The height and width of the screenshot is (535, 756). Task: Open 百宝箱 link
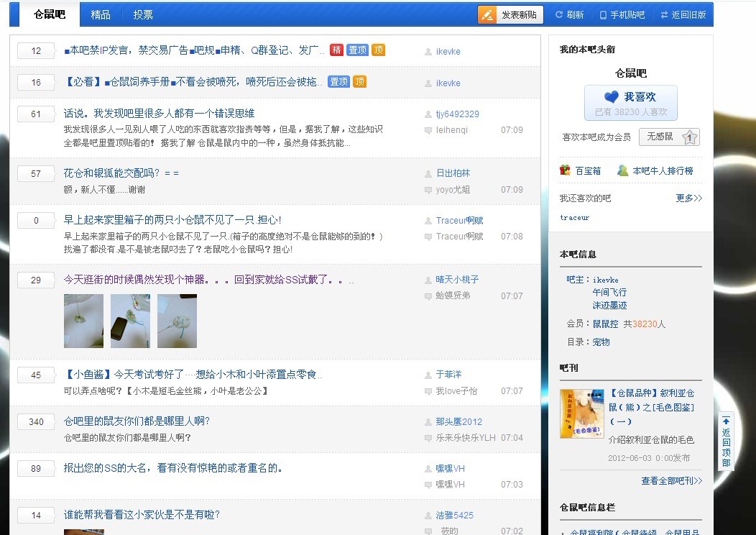point(589,170)
